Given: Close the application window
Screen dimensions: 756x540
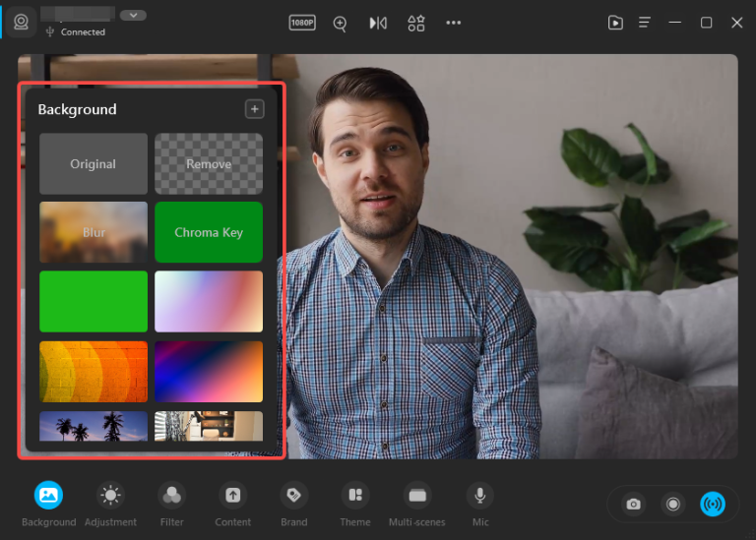Looking at the screenshot, I should [x=736, y=23].
